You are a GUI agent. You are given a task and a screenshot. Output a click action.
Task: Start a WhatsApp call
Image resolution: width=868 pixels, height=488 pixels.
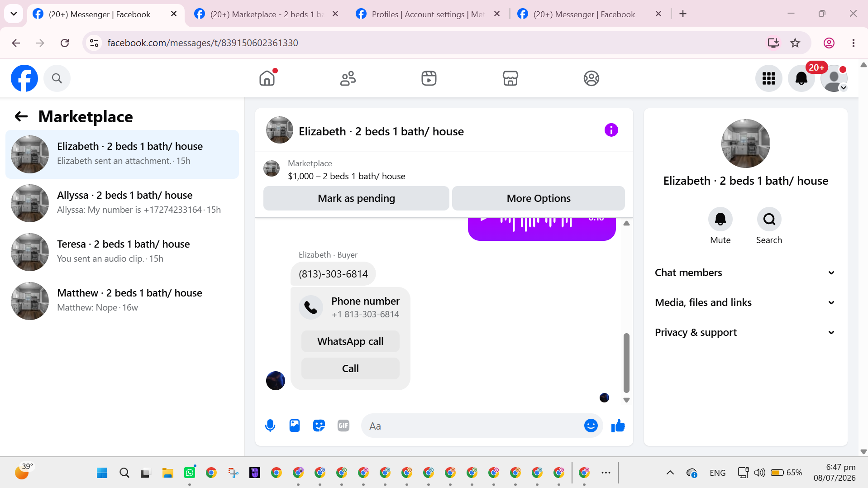click(x=350, y=341)
